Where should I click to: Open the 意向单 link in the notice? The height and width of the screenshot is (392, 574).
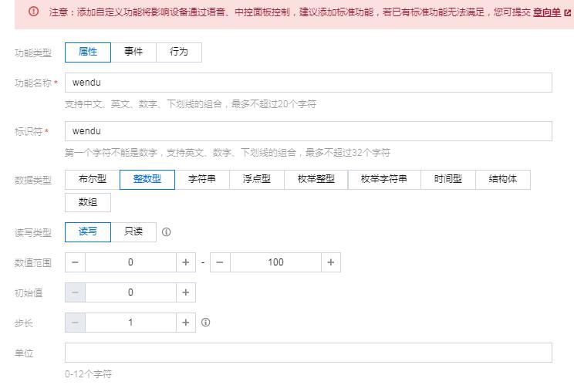[546, 12]
